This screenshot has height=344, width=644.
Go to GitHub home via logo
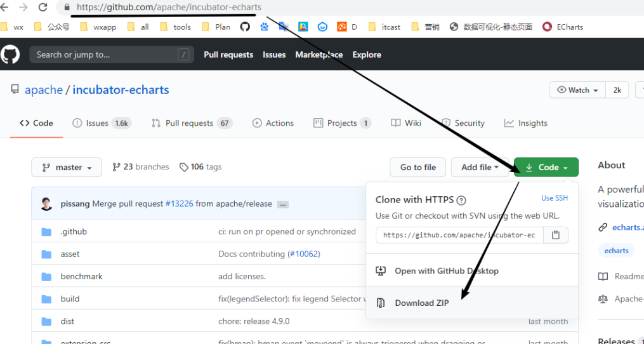(10, 54)
